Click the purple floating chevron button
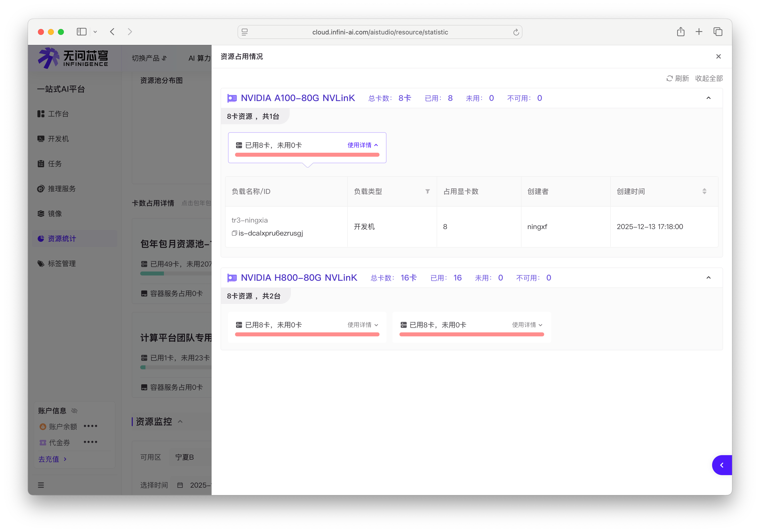This screenshot has width=760, height=532. click(722, 465)
